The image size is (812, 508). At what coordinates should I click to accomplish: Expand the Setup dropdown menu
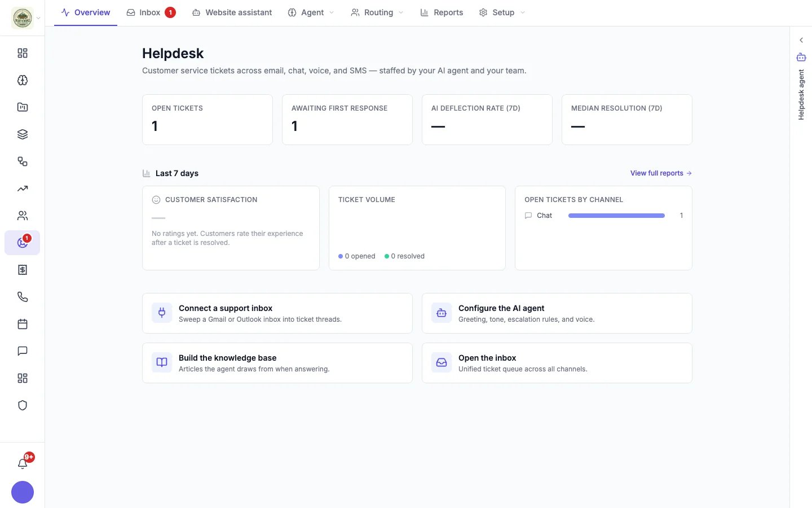click(502, 12)
